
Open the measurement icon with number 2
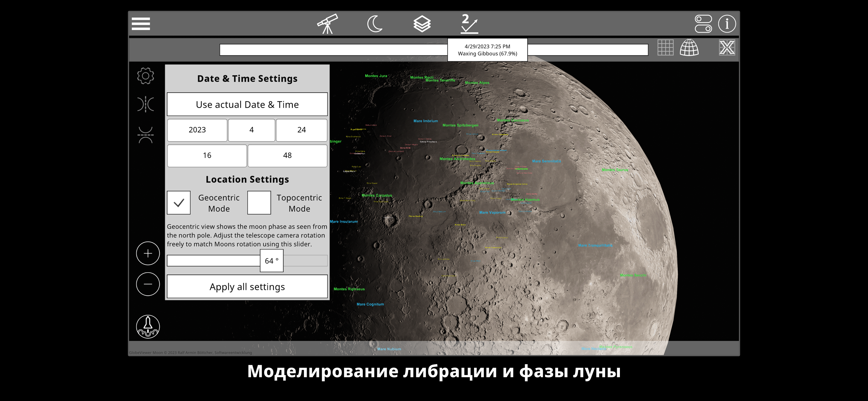pos(469,23)
